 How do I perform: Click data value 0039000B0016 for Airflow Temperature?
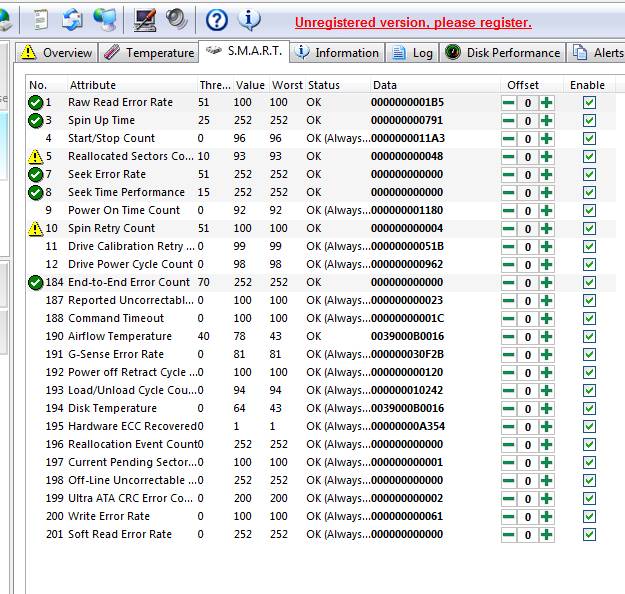point(407,336)
